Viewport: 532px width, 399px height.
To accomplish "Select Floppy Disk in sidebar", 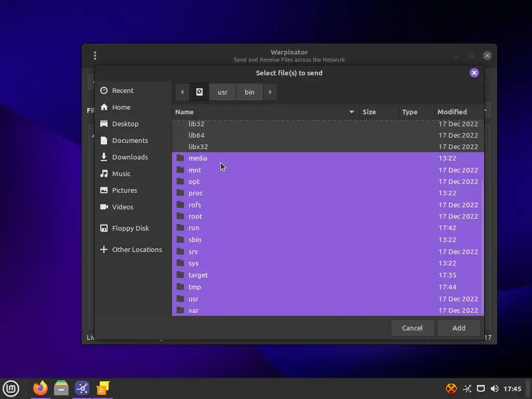I will (133, 229).
